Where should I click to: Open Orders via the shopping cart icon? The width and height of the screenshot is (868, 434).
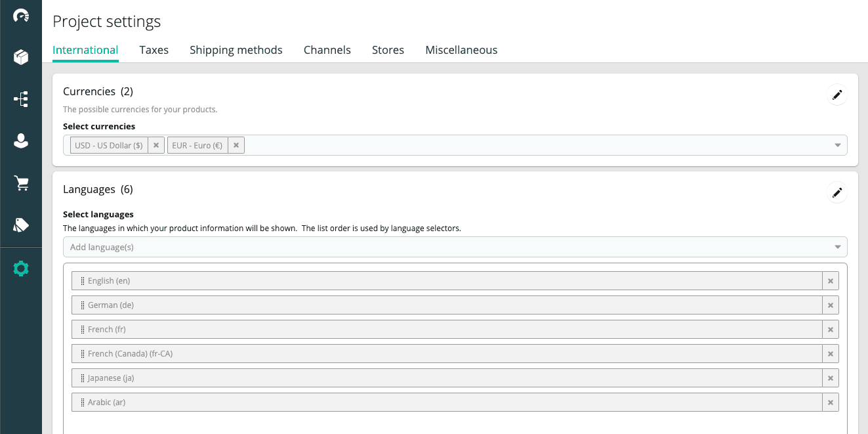[21, 183]
